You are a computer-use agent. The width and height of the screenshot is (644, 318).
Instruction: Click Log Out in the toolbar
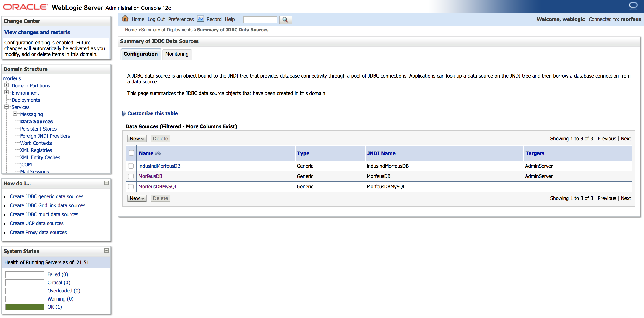(156, 19)
